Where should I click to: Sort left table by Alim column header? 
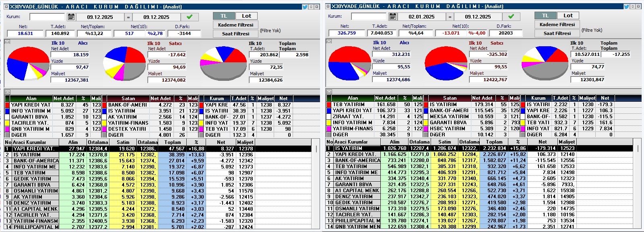(73, 142)
